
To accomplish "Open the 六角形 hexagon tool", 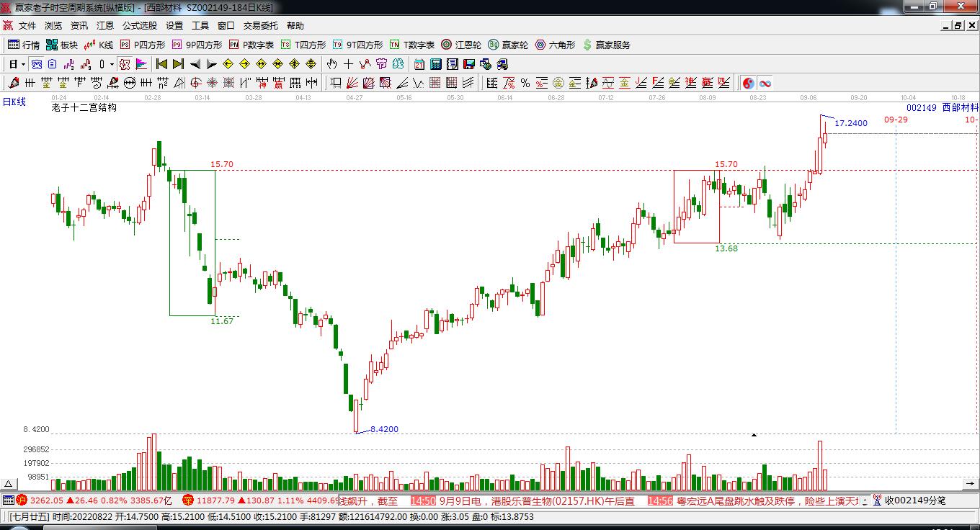I will (555, 45).
